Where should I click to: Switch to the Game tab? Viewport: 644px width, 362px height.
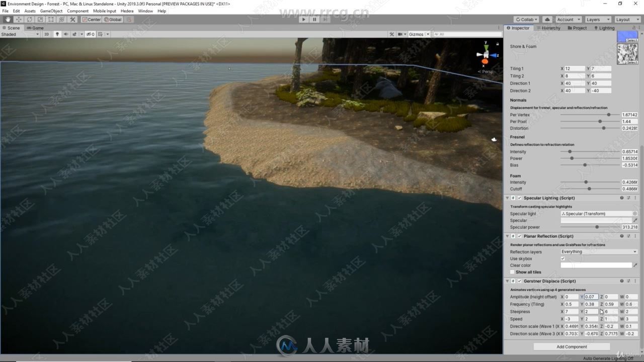[35, 28]
